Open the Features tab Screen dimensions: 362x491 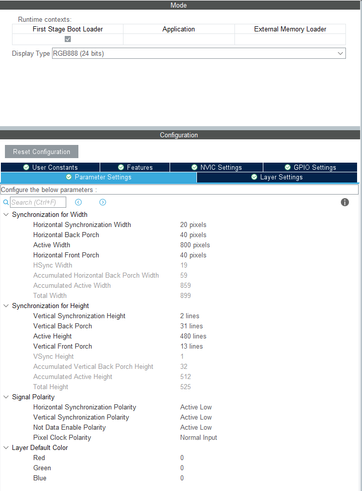pos(135,167)
